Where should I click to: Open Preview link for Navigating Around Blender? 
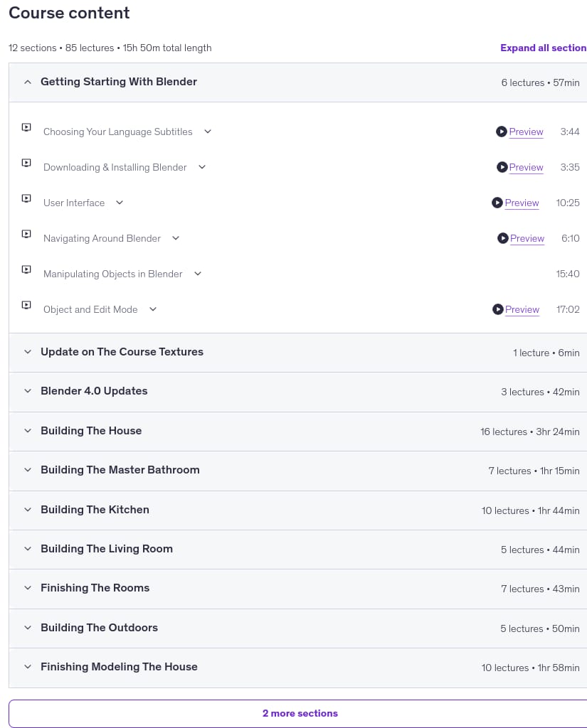click(527, 238)
